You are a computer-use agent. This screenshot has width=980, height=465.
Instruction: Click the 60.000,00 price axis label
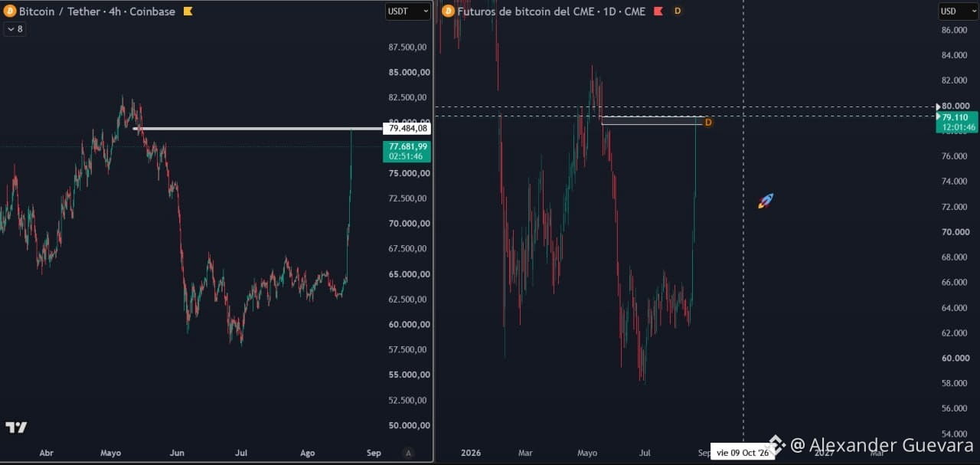(x=409, y=325)
